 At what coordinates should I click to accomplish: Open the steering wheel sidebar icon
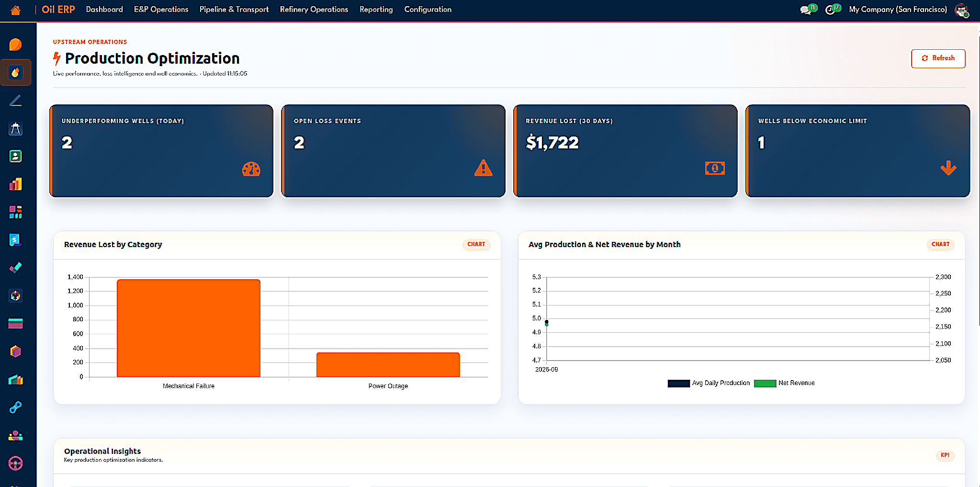[15, 464]
